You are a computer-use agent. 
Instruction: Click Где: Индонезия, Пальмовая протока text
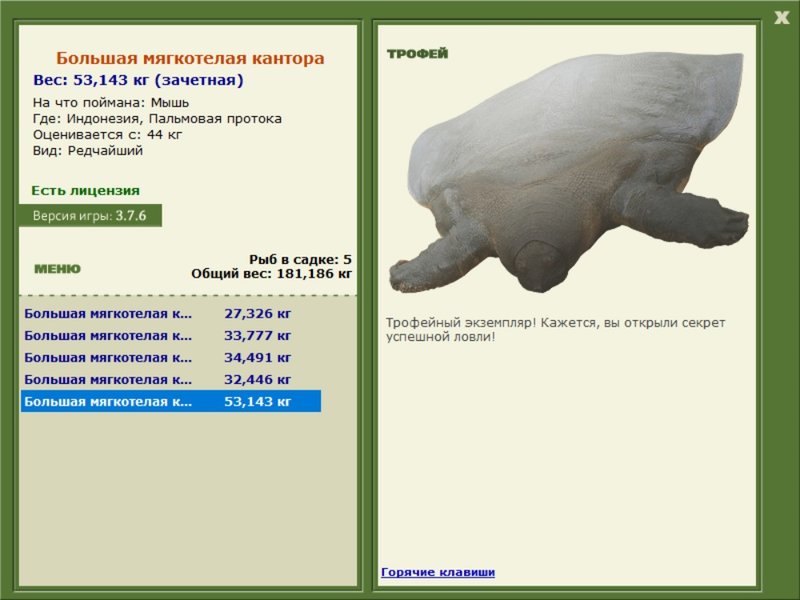[x=157, y=119]
